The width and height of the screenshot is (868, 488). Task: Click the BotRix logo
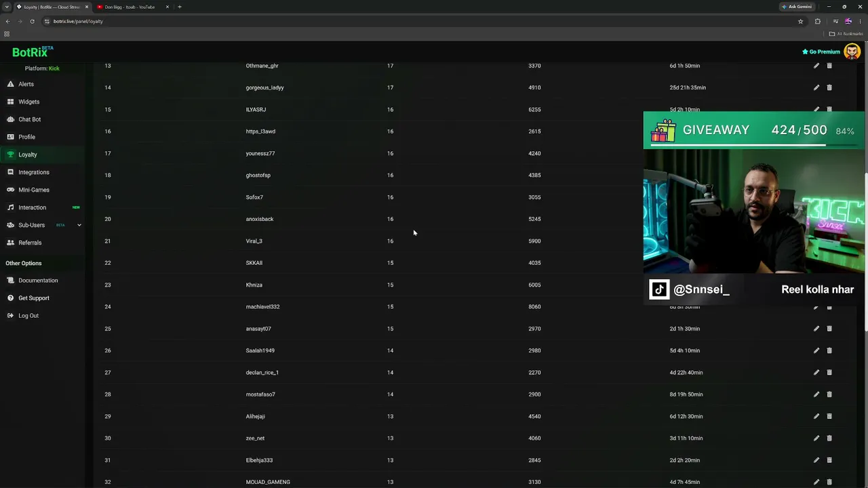coord(33,52)
